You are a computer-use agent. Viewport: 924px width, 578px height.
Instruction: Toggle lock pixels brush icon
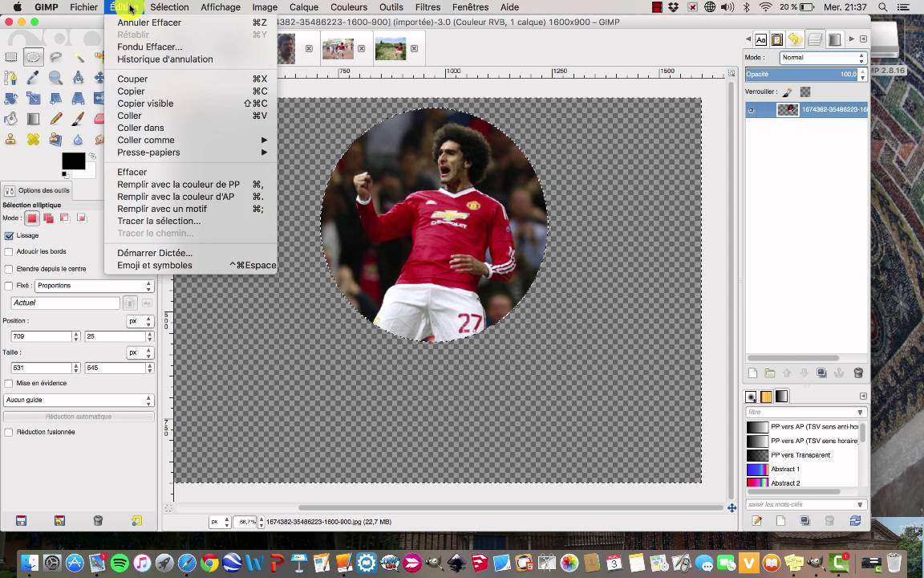(788, 92)
